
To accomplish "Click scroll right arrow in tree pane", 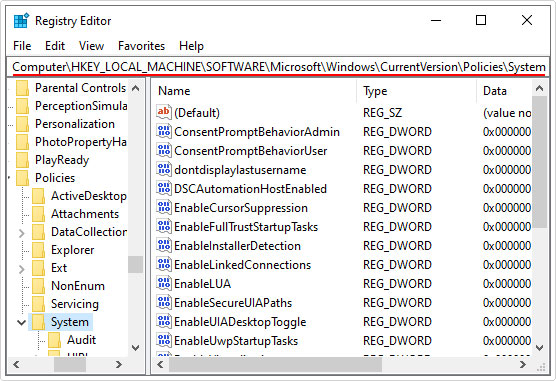I will click(x=119, y=364).
